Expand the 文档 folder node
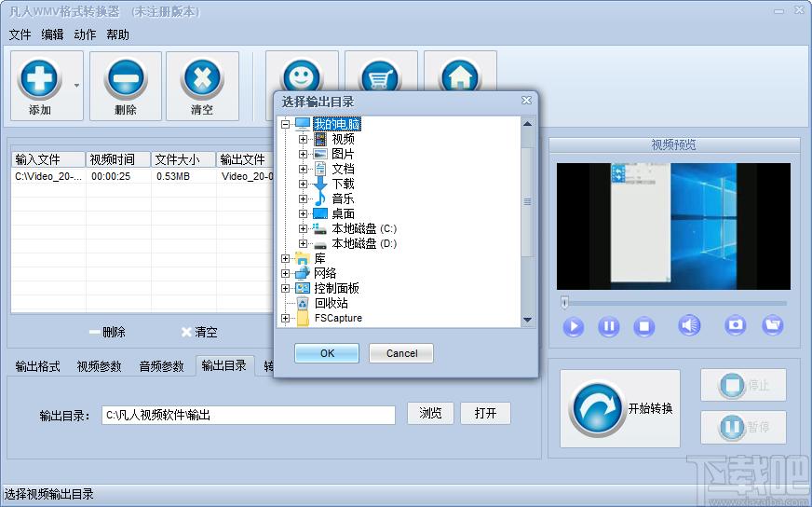 pos(303,169)
